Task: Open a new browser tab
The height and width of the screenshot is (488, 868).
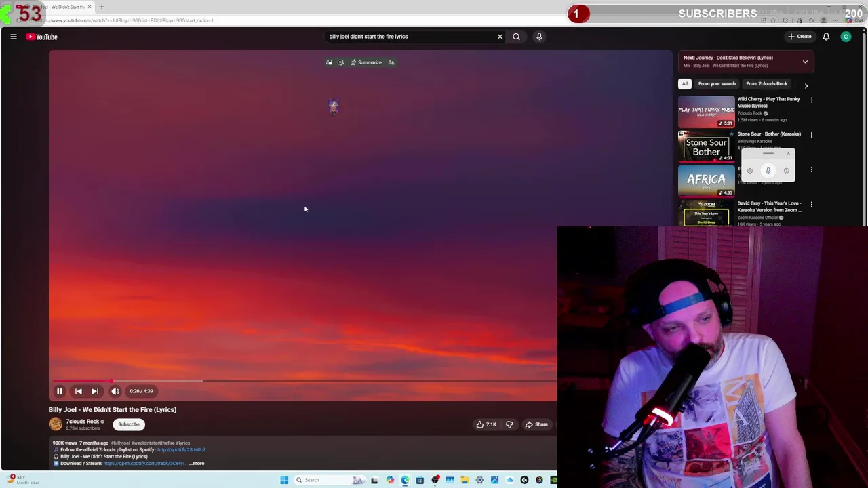Action: tap(101, 7)
